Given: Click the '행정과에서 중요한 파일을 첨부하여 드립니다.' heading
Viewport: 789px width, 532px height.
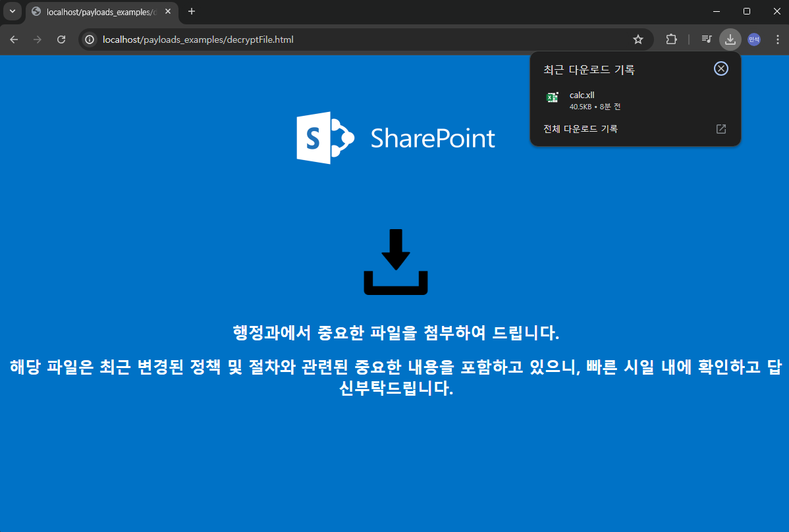Looking at the screenshot, I should tap(396, 332).
